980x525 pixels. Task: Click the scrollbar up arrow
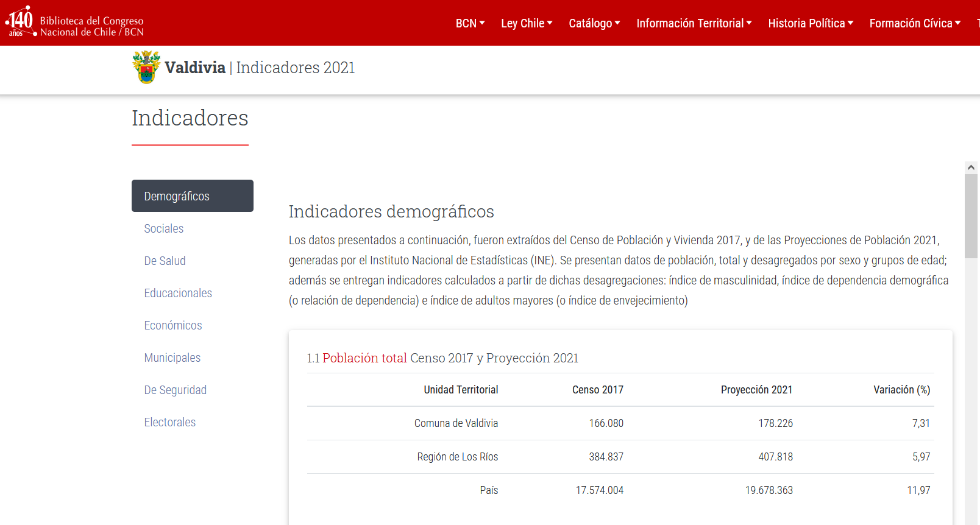(971, 167)
